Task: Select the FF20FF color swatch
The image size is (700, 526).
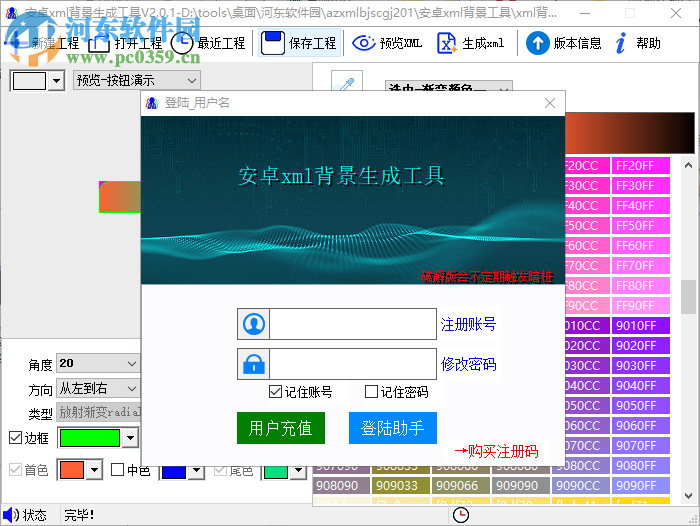Action: point(641,166)
